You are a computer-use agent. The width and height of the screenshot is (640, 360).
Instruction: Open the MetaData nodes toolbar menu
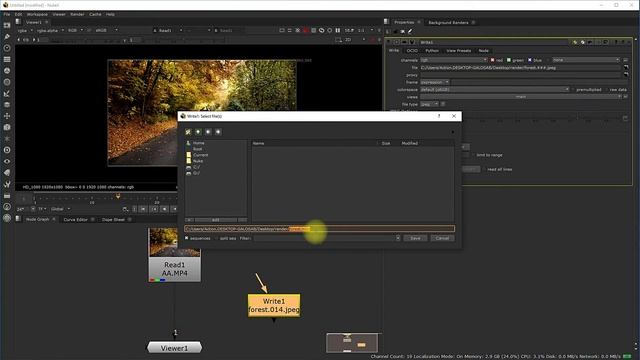pyautogui.click(x=7, y=173)
